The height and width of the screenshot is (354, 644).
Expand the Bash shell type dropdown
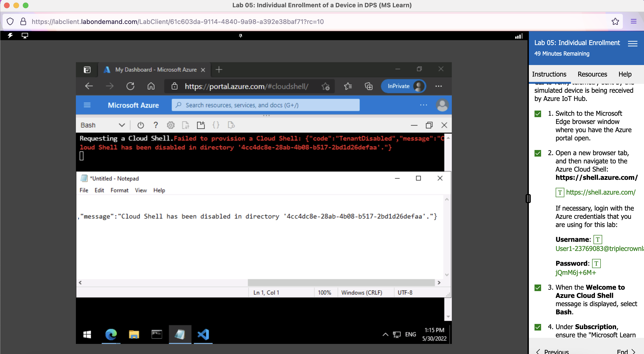[x=102, y=125]
